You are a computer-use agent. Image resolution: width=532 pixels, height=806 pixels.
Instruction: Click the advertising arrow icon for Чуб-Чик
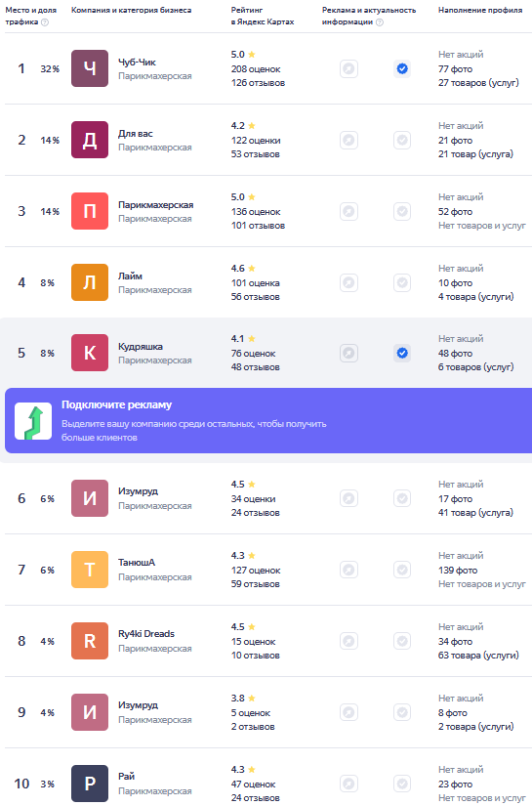pyautogui.click(x=348, y=68)
